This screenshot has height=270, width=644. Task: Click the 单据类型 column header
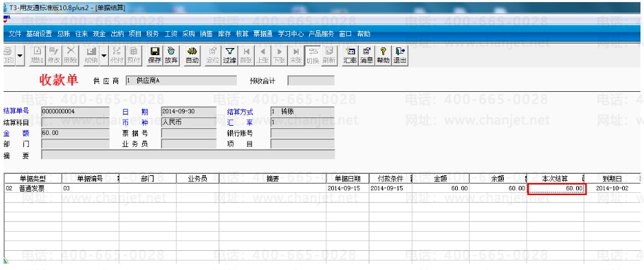(33, 179)
